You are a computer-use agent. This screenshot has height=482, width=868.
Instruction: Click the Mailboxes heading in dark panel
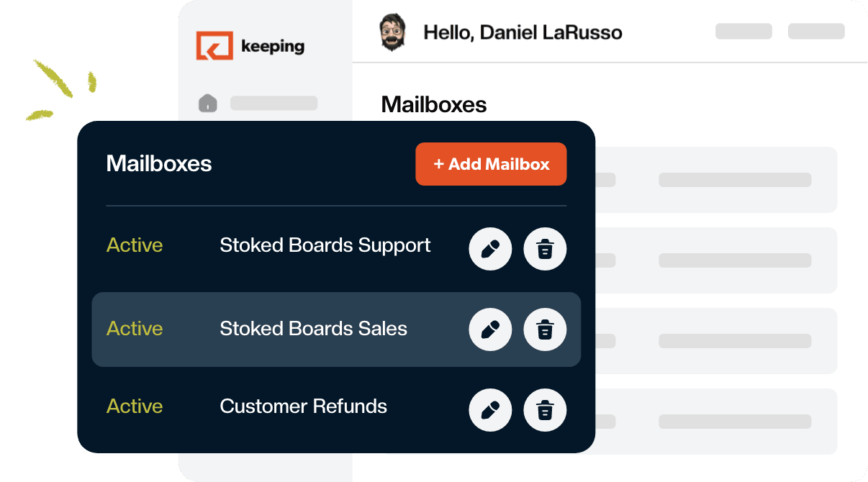[x=159, y=163]
